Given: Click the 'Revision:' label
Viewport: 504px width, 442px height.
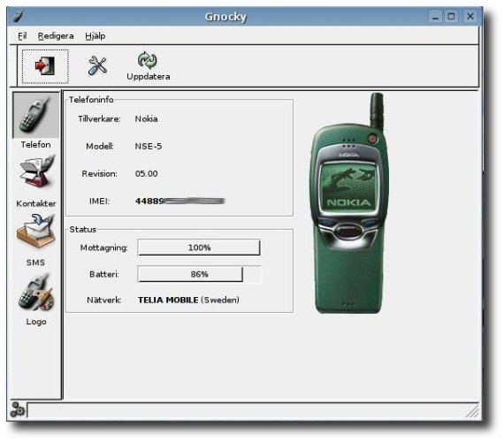Looking at the screenshot, I should click(99, 173).
